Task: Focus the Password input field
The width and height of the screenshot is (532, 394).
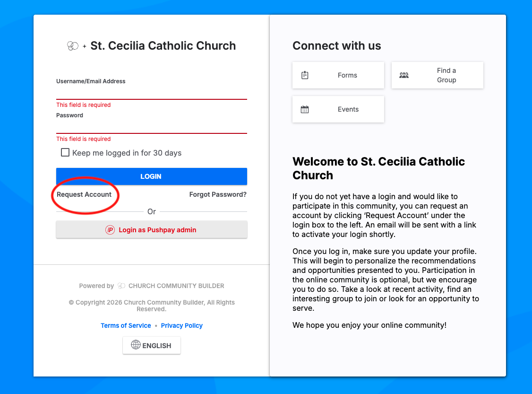Action: [152, 127]
